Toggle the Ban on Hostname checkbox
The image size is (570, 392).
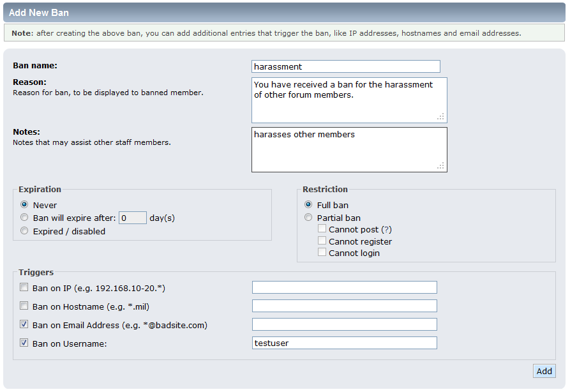coord(24,306)
